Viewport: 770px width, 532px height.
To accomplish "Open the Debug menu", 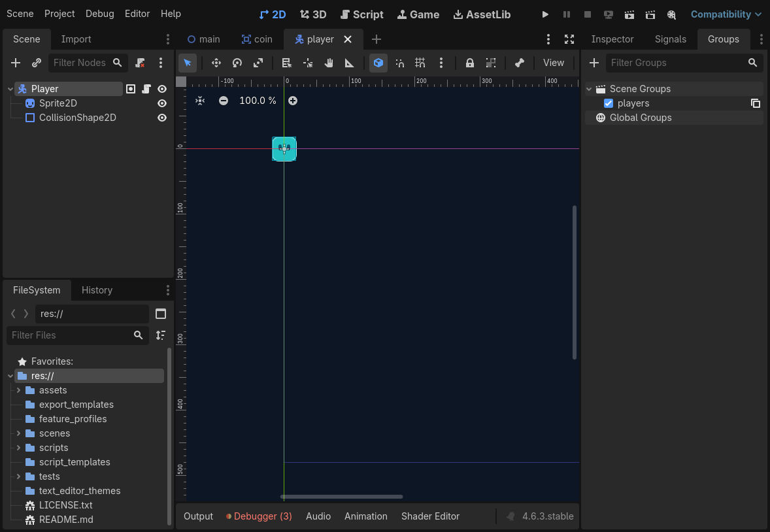I will point(100,14).
